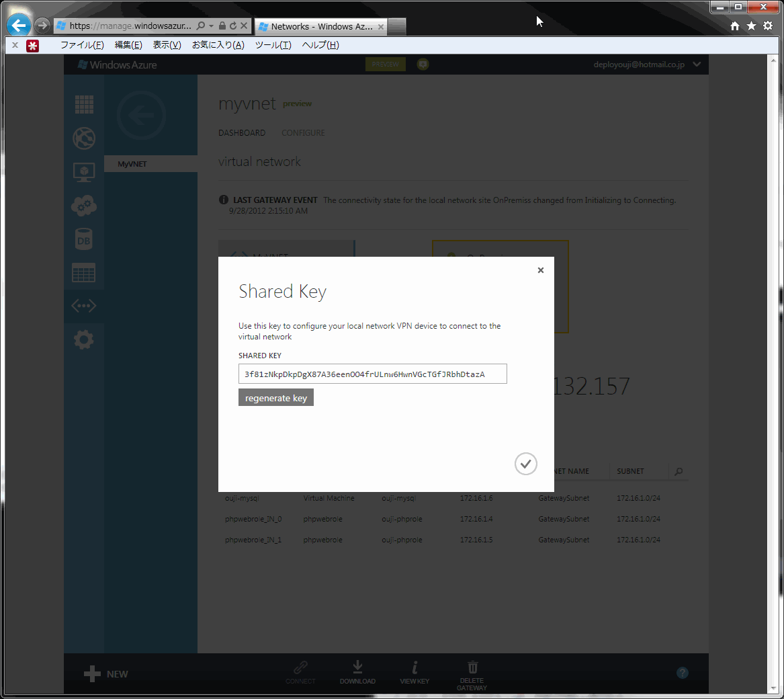The width and height of the screenshot is (784, 699).
Task: Select the shared key text field
Action: pyautogui.click(x=372, y=374)
